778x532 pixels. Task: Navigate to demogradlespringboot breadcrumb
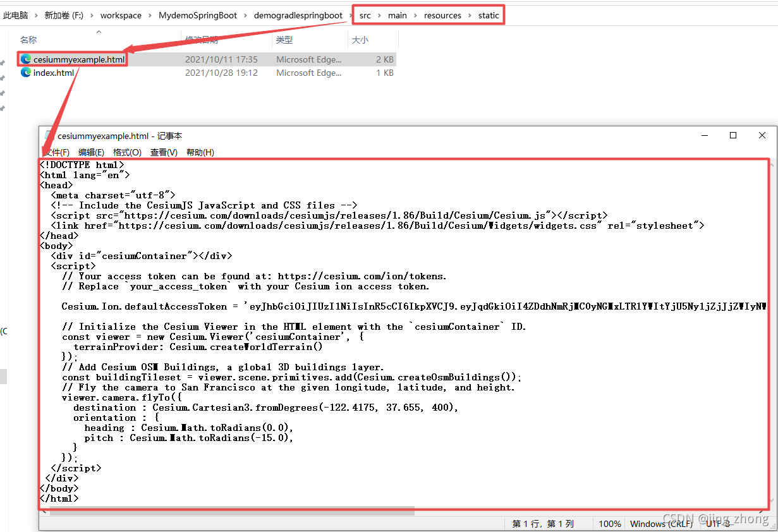[298, 15]
